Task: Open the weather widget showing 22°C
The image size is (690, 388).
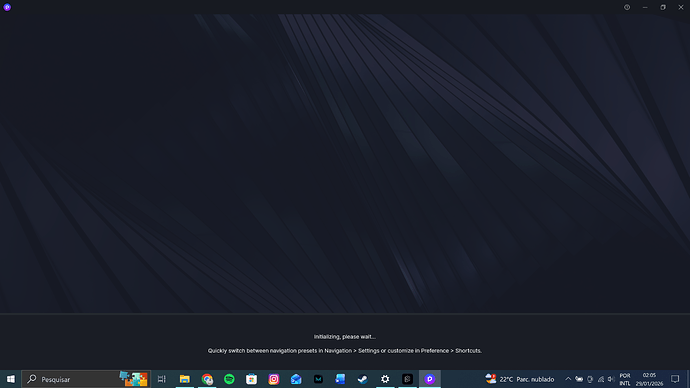Action: pos(520,379)
